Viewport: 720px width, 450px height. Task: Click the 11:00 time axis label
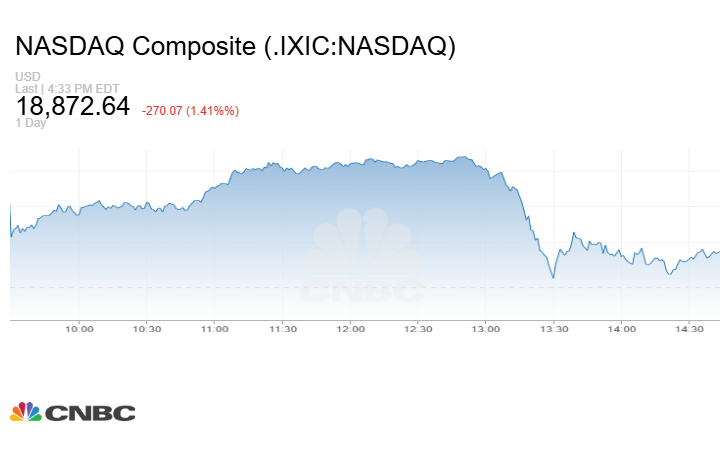coord(215,329)
